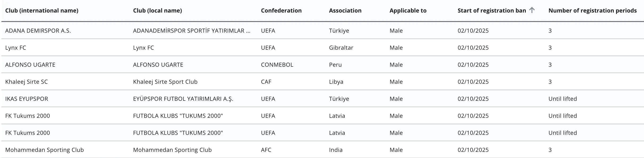Viewport: 644px width, 158px height.
Task: Click the CONMEBOL confederation value for ALFONSO UGARTE
Action: [277, 65]
